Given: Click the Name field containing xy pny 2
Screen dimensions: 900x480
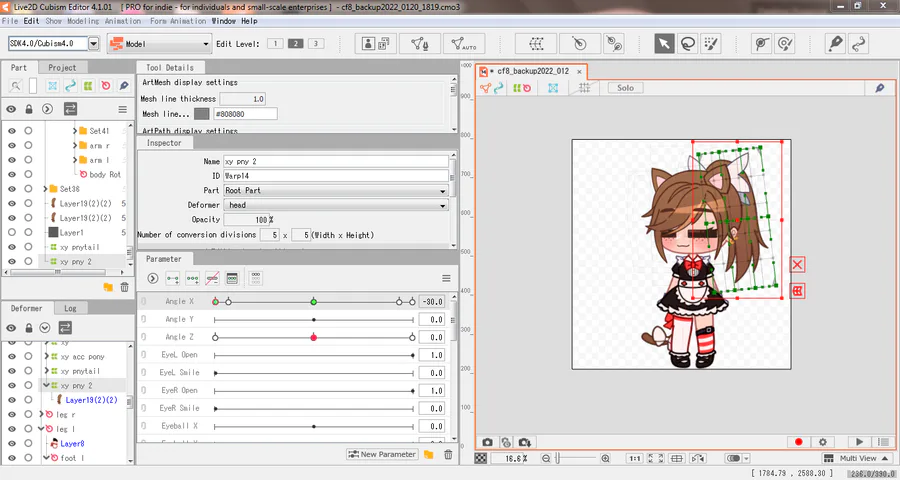Looking at the screenshot, I should [x=336, y=161].
